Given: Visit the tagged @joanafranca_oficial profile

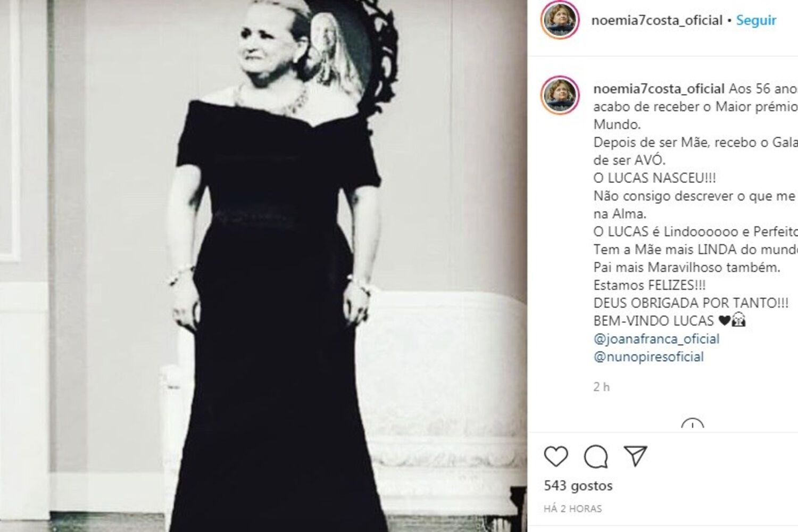Looking at the screenshot, I should click(656, 339).
